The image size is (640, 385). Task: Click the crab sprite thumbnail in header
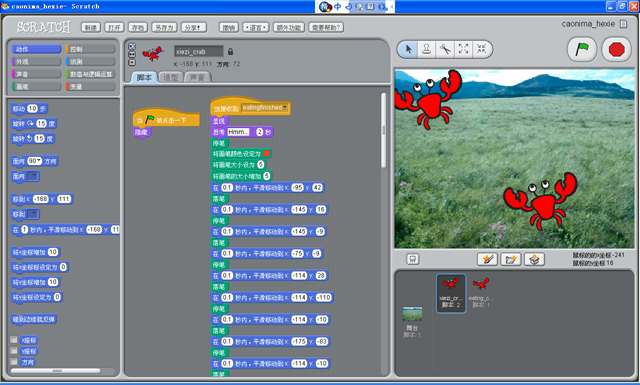tap(153, 53)
